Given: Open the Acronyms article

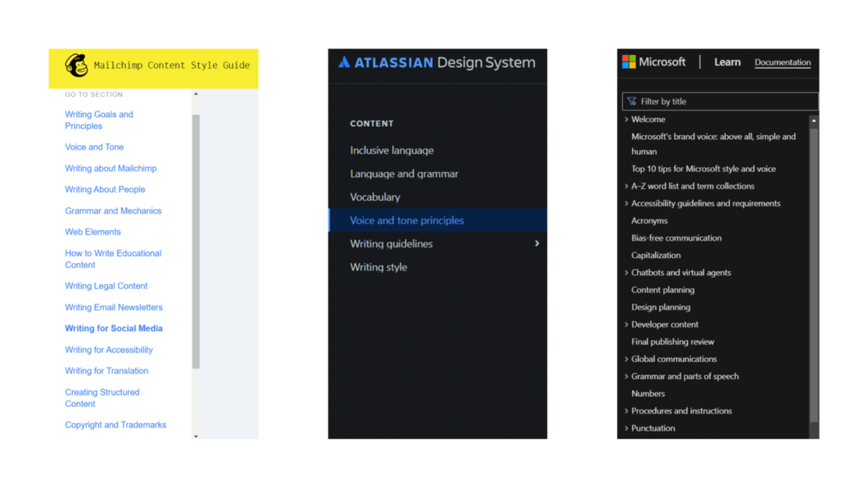Looking at the screenshot, I should pyautogui.click(x=650, y=221).
